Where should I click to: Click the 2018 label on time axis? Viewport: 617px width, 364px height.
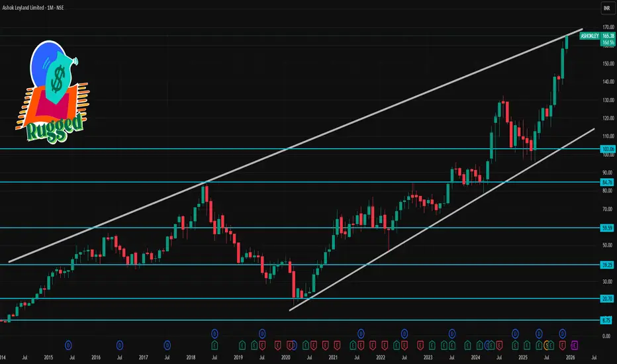point(191,357)
